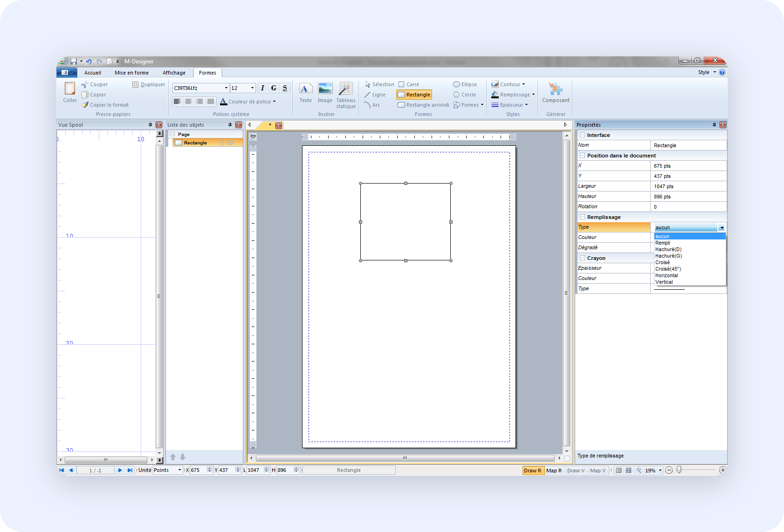784x532 pixels.
Task: Open the Affichage tab
Action: coord(174,73)
